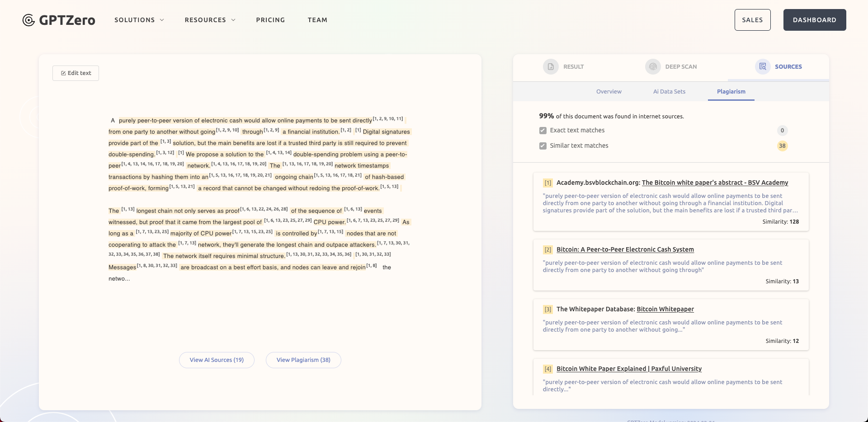Select the Deep Scan fingerprint icon

coord(653,67)
